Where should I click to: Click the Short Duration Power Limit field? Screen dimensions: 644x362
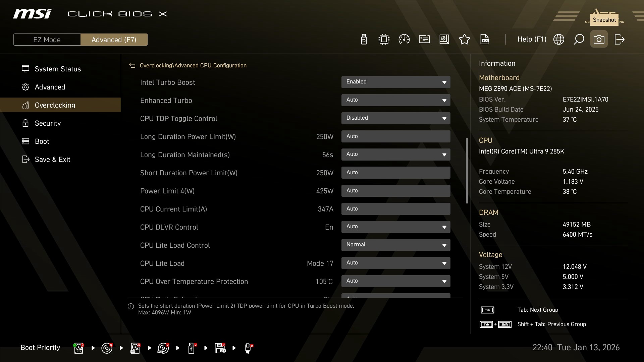[x=395, y=173]
